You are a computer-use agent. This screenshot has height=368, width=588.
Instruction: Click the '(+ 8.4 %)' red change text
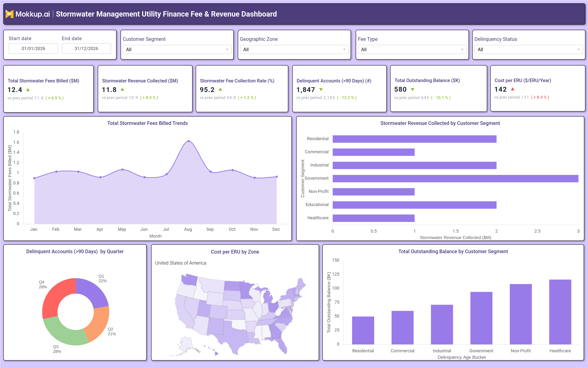[540, 97]
